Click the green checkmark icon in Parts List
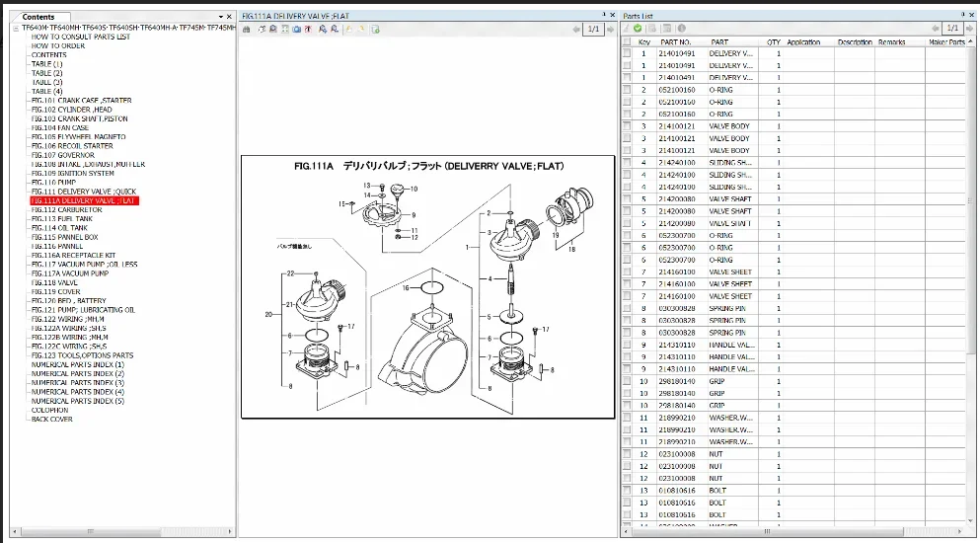 coord(639,29)
